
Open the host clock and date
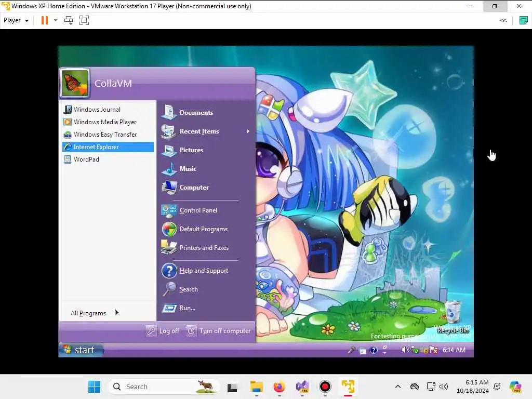[x=473, y=387]
